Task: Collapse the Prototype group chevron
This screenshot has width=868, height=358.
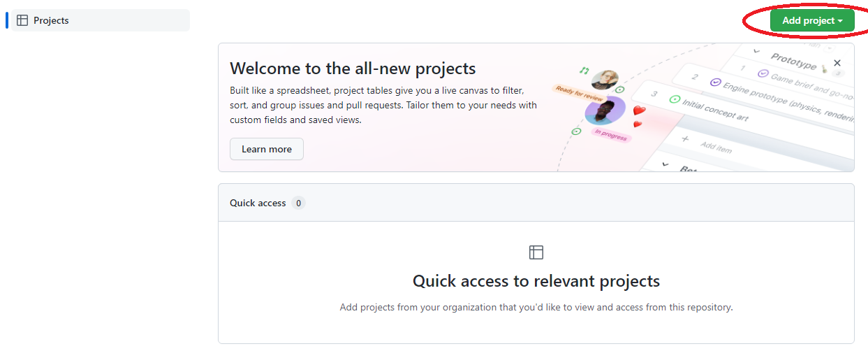Action: click(756, 51)
